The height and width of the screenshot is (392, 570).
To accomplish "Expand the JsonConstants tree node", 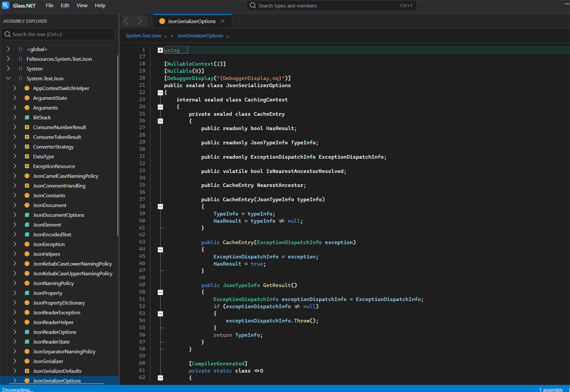I will pos(15,195).
